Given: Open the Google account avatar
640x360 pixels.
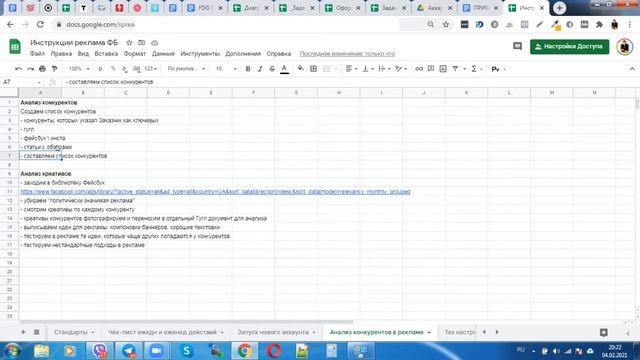Looking at the screenshot, I should click(x=624, y=47).
